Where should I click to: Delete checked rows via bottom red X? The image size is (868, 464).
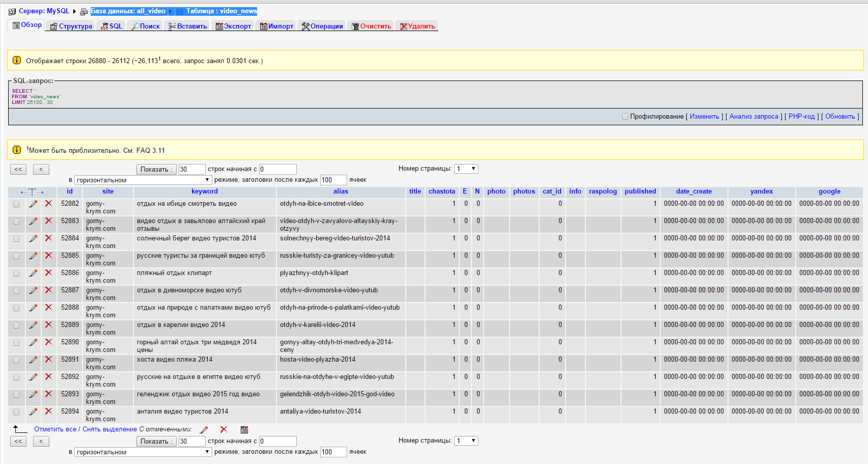point(223,430)
